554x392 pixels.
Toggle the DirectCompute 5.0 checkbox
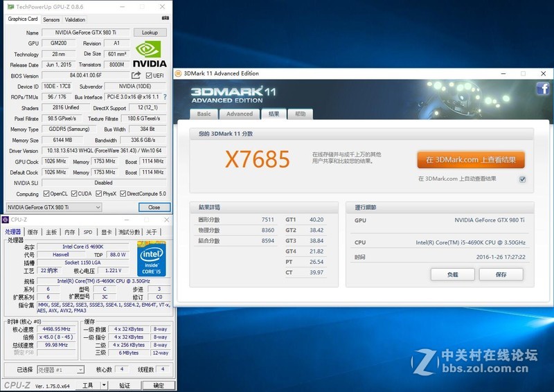pos(123,194)
